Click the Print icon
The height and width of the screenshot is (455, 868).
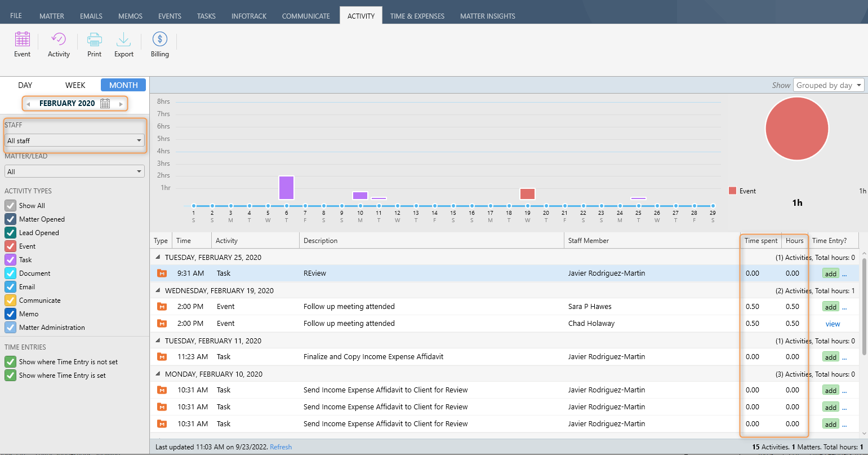94,39
